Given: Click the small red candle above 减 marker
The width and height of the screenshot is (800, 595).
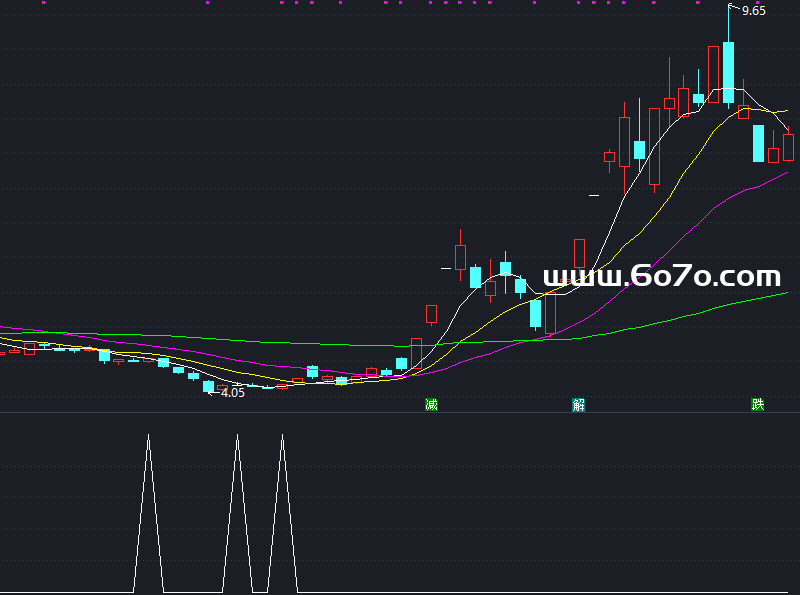Looking at the screenshot, I should pos(432,314).
